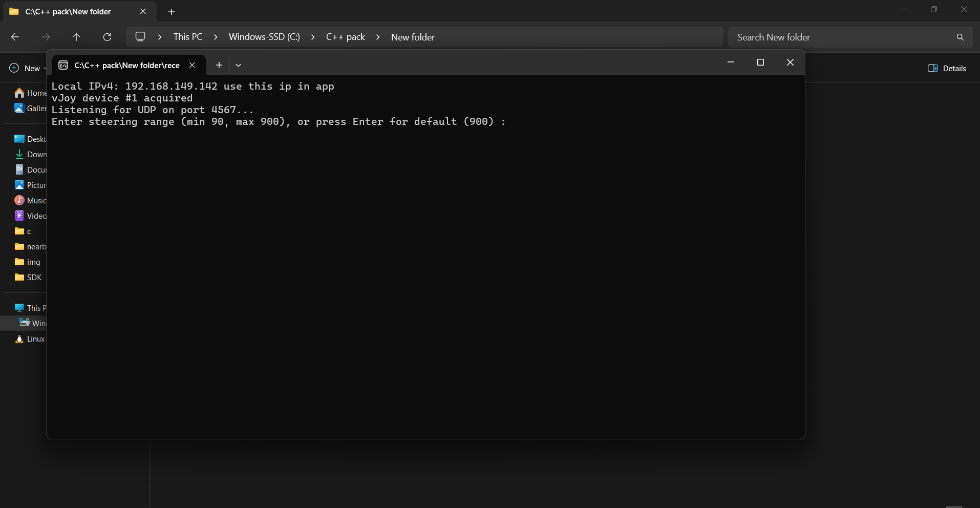The width and height of the screenshot is (980, 508).
Task: Go up to the parent folder
Action: tap(76, 36)
